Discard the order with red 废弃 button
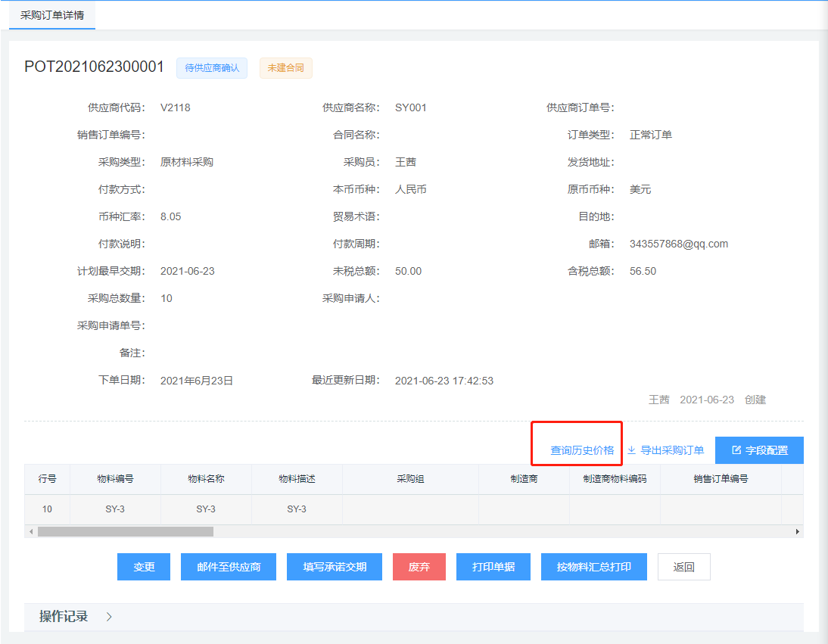The height and width of the screenshot is (644, 828). tap(419, 567)
